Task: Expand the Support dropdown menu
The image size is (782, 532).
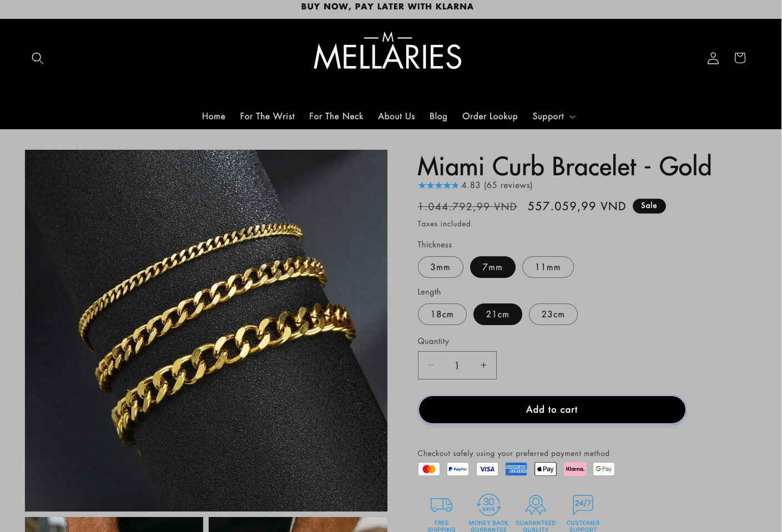Action: pos(554,116)
